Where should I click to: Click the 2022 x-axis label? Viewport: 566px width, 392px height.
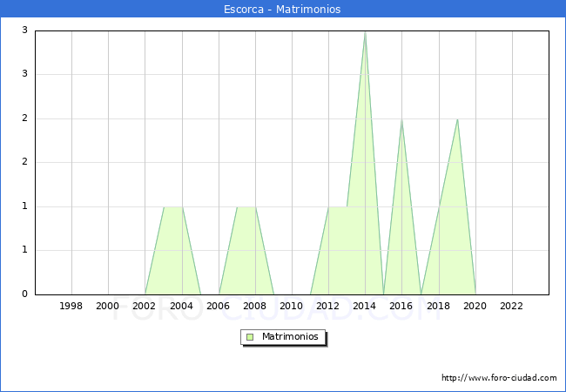coord(511,306)
